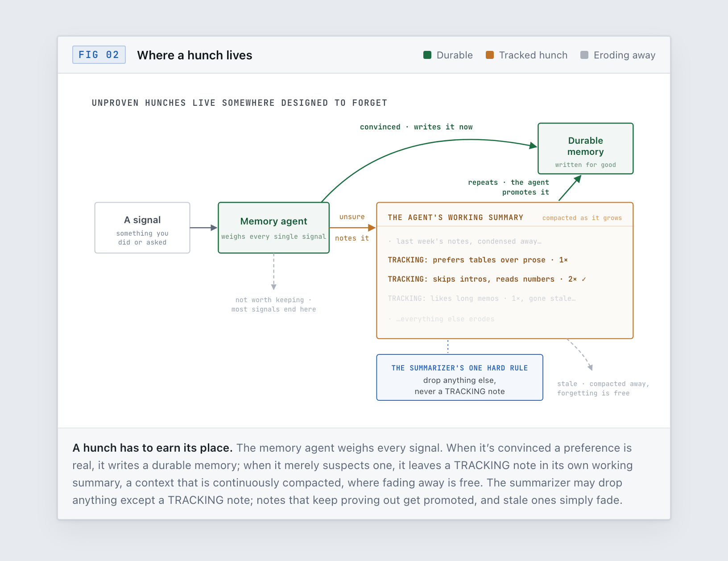This screenshot has width=728, height=561.
Task: Click 'THE SUMMARIZER'S ONE HARD RULE' heading
Action: 459,368
